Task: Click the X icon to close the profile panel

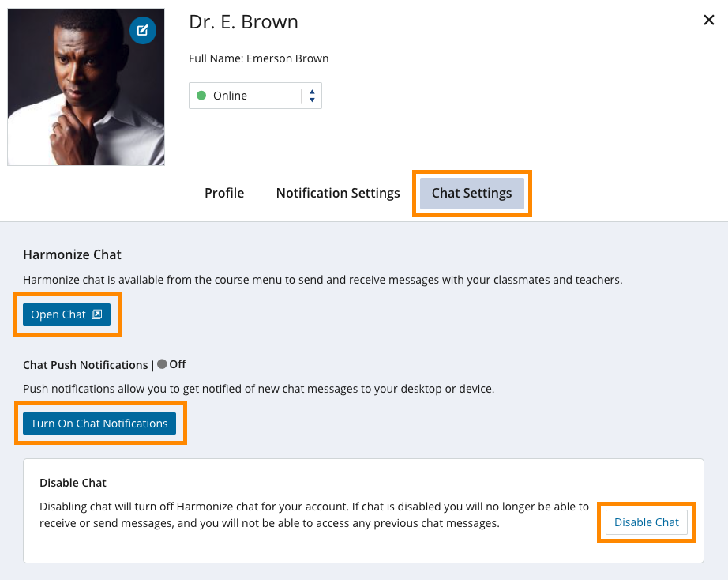Action: [x=708, y=20]
